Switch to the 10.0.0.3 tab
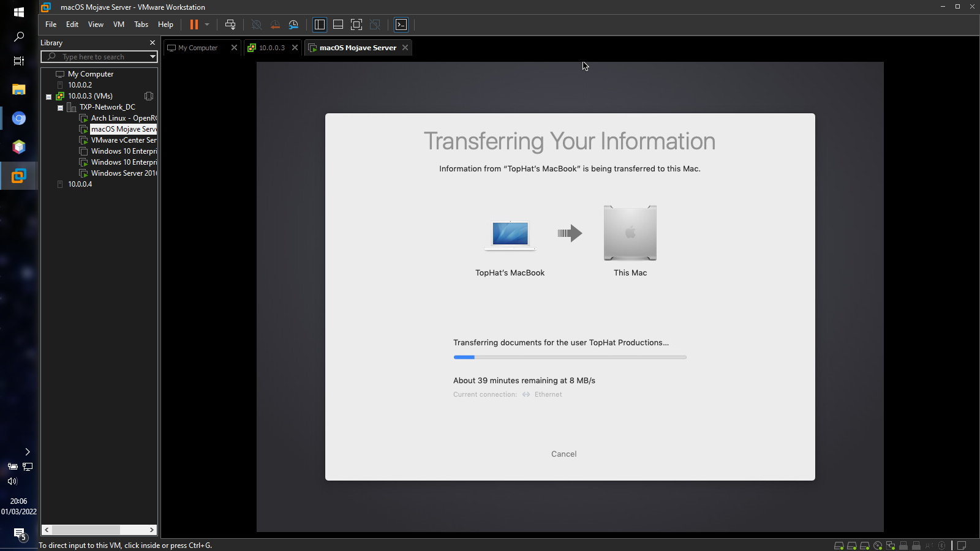 click(x=271, y=48)
